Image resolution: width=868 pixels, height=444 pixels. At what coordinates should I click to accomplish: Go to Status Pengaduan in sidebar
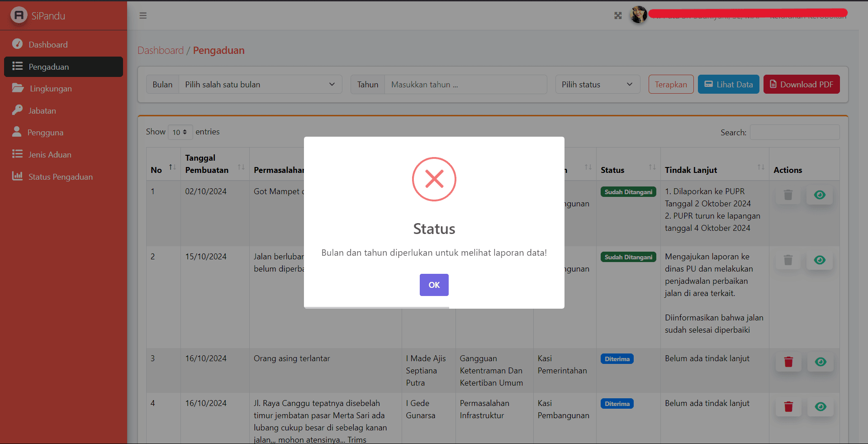60,177
